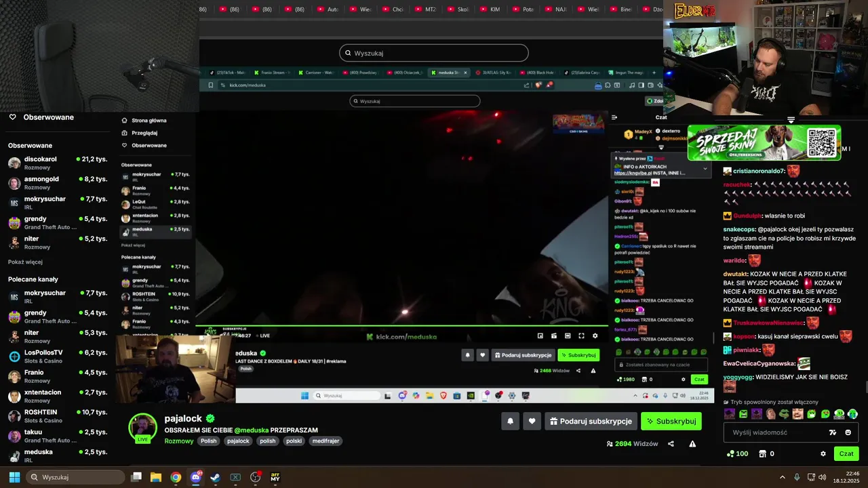The height and width of the screenshot is (488, 868).
Task: Click the inner page Wyszukaj search field
Action: [x=415, y=101]
